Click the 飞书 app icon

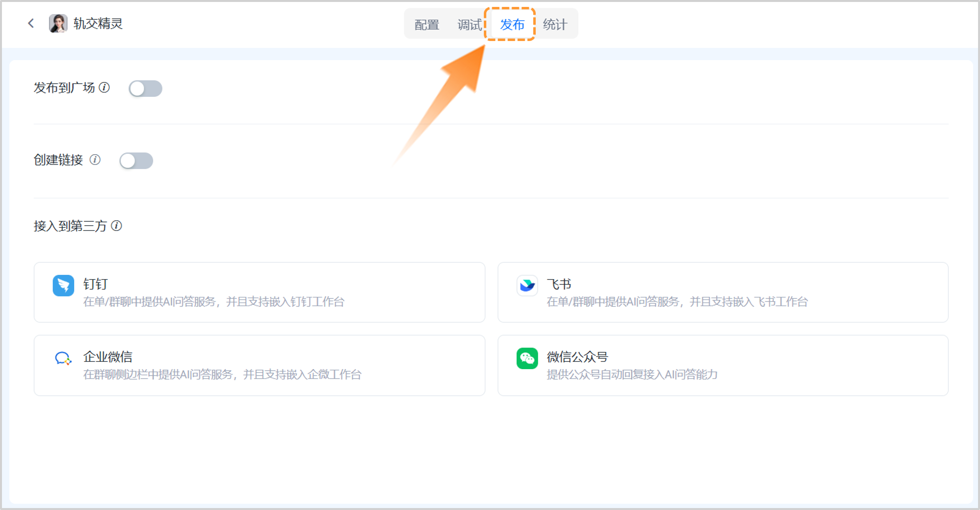point(527,286)
